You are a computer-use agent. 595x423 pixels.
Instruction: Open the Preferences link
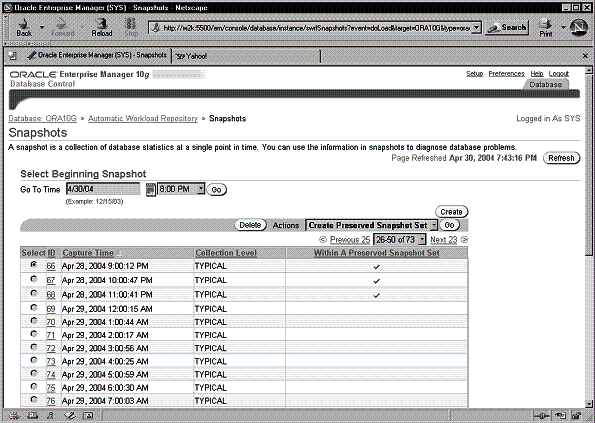[506, 74]
